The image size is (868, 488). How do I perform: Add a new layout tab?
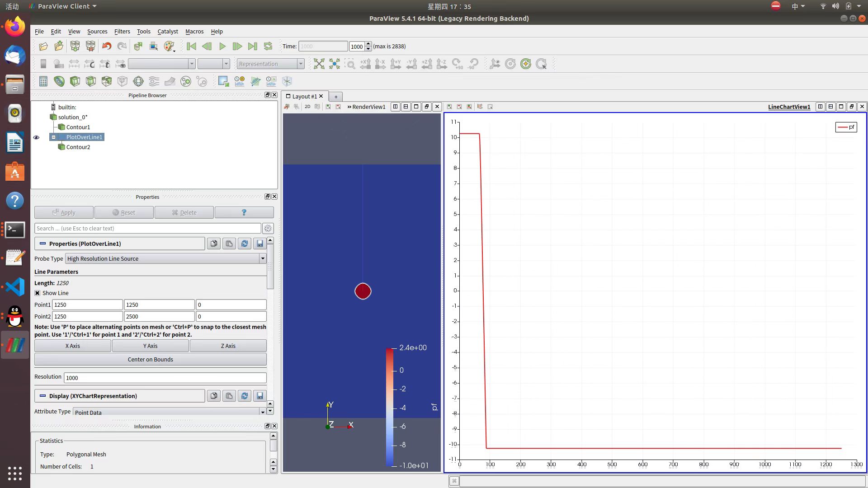pyautogui.click(x=336, y=96)
